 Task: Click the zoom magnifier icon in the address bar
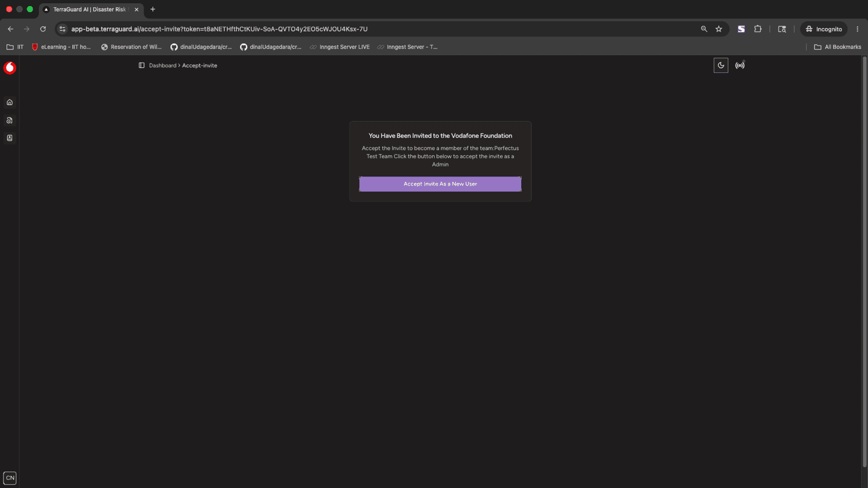(x=704, y=29)
